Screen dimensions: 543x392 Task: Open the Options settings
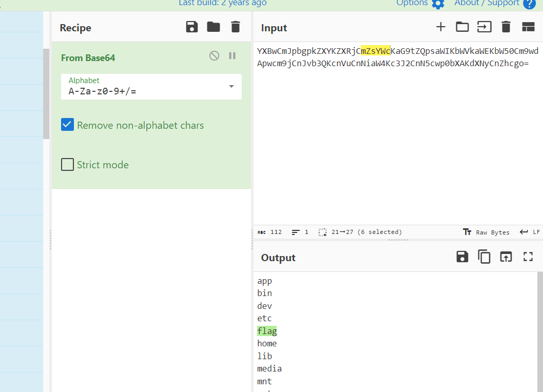click(420, 3)
